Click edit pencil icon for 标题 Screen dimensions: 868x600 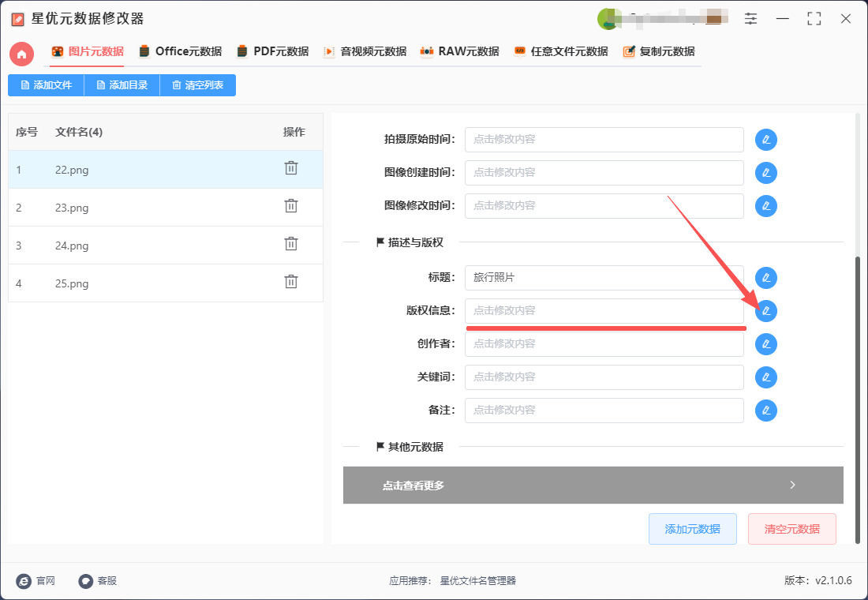(x=766, y=278)
